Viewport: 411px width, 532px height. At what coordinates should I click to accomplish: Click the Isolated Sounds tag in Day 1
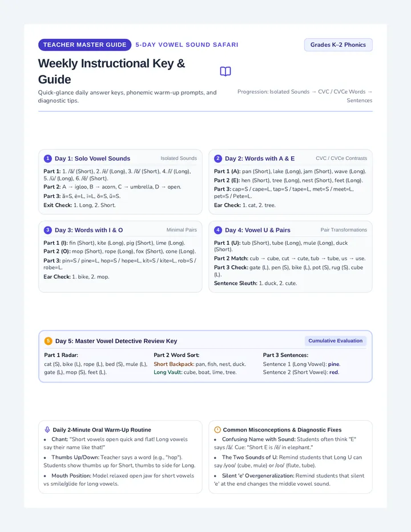point(179,159)
